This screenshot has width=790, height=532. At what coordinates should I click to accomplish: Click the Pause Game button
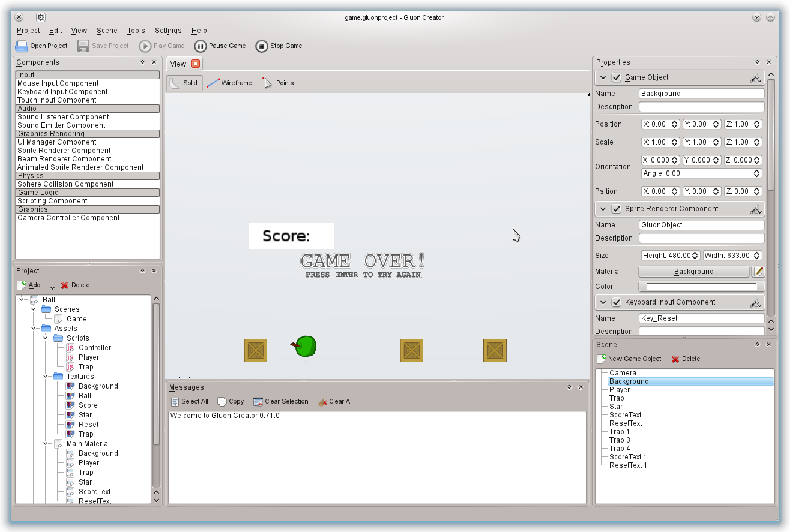220,46
